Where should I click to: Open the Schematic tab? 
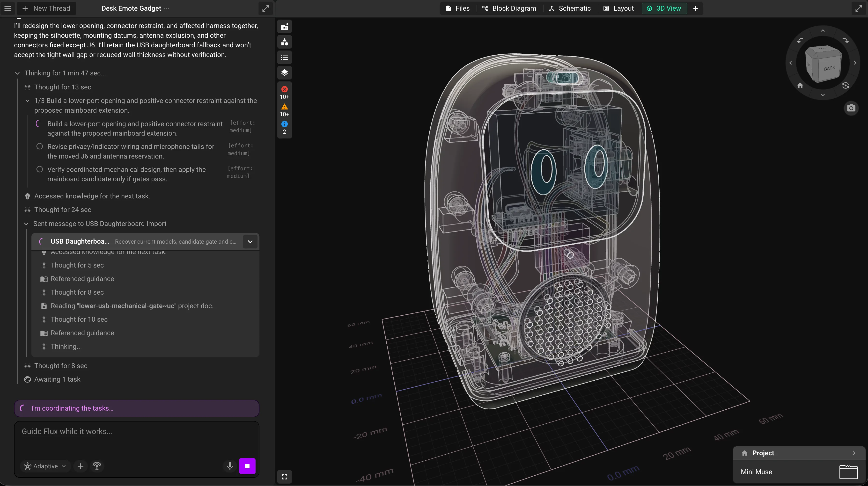(x=570, y=8)
